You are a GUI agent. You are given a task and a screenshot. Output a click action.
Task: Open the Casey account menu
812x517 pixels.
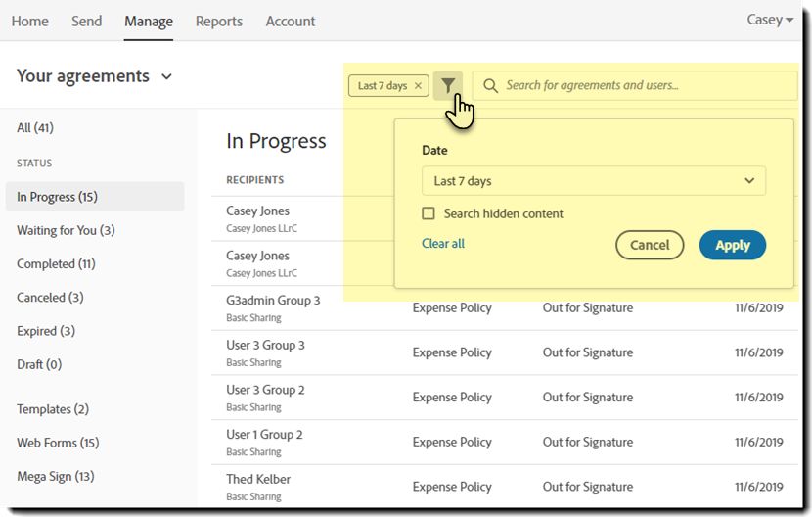[x=770, y=20]
